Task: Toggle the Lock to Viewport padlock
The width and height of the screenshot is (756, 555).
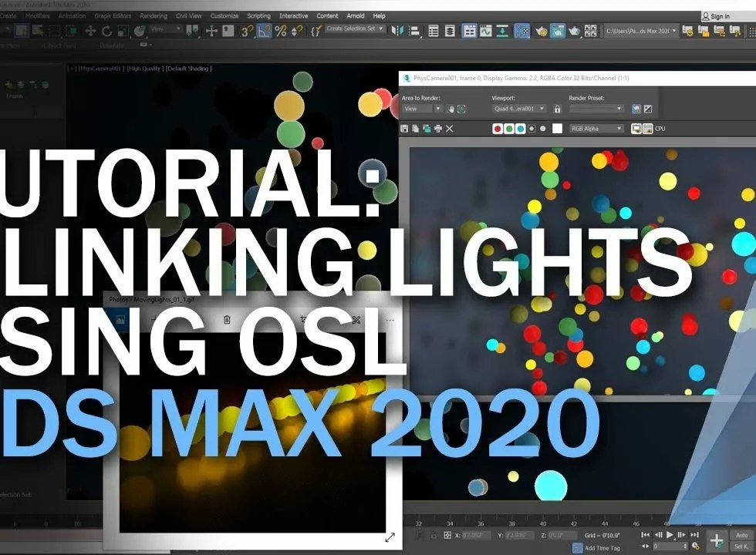Action: (557, 109)
